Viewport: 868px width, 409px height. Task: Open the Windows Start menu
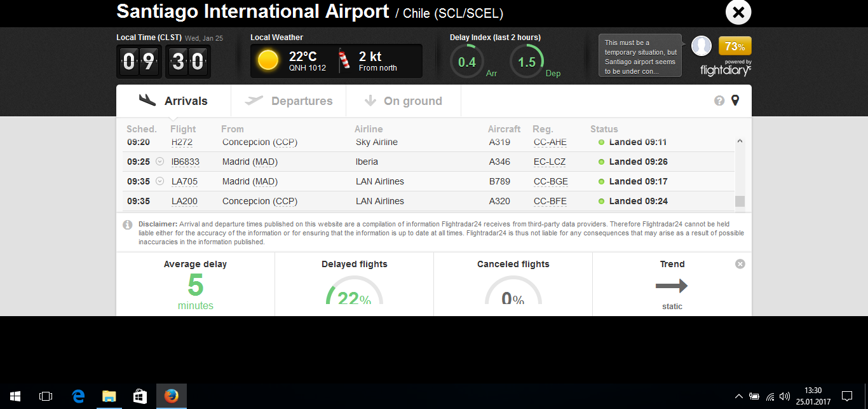point(15,396)
